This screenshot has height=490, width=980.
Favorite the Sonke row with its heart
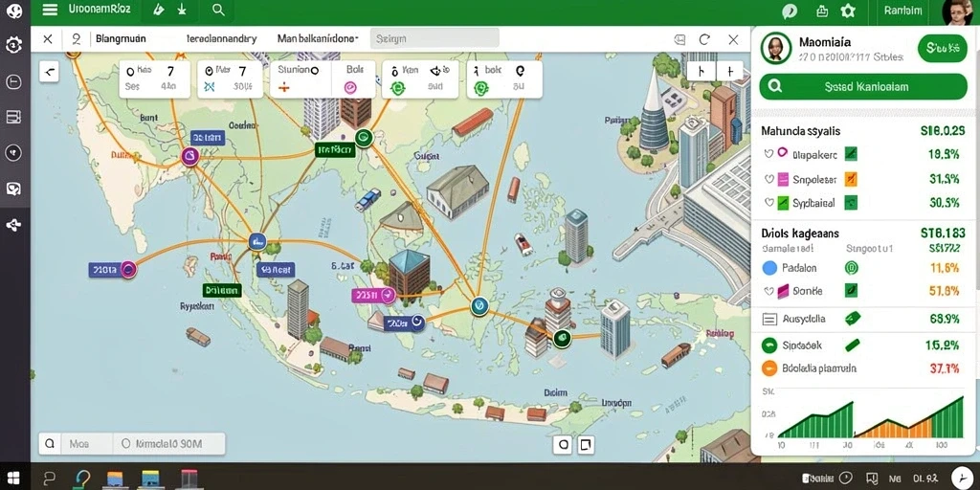tap(768, 291)
